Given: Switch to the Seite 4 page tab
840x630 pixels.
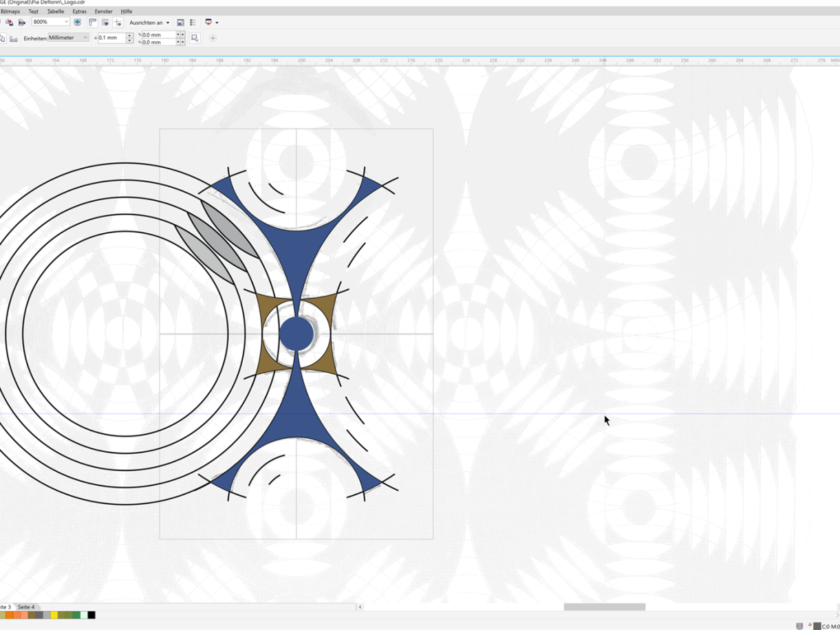Looking at the screenshot, I should 26,607.
